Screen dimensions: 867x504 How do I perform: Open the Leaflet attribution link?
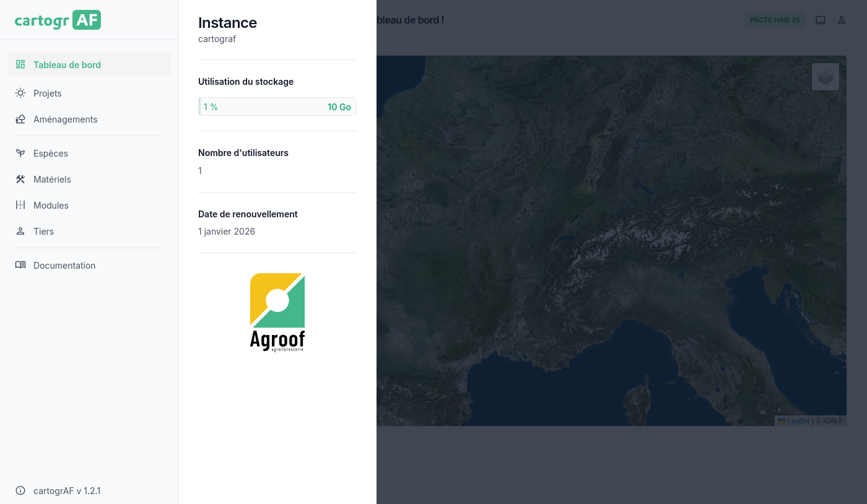coord(798,421)
